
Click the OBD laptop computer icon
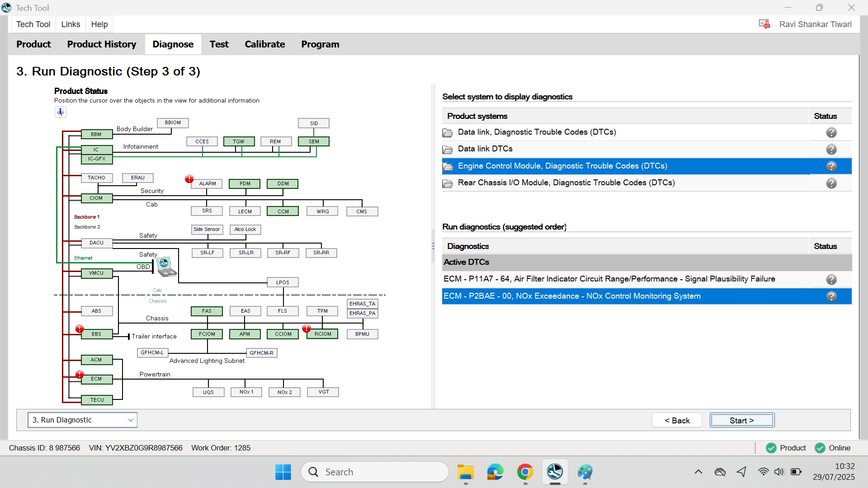pyautogui.click(x=166, y=267)
